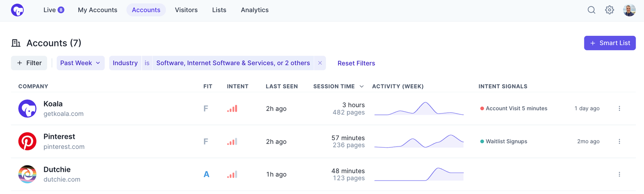This screenshot has width=644, height=194.
Task: Click the Dutchie company logo
Action: (x=27, y=174)
